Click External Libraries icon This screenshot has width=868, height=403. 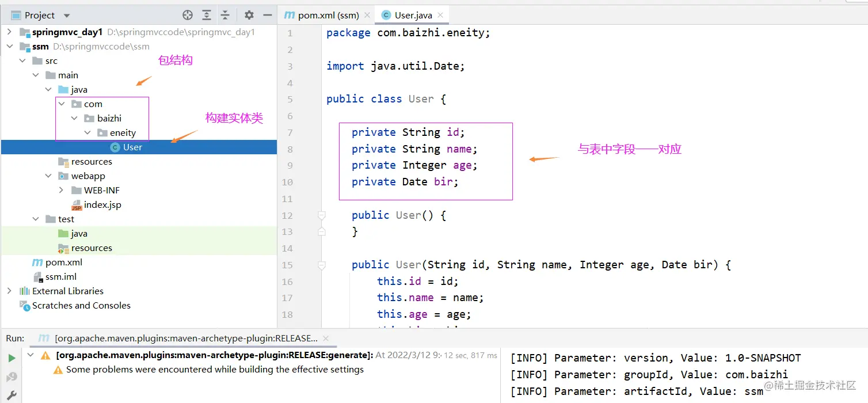click(25, 291)
